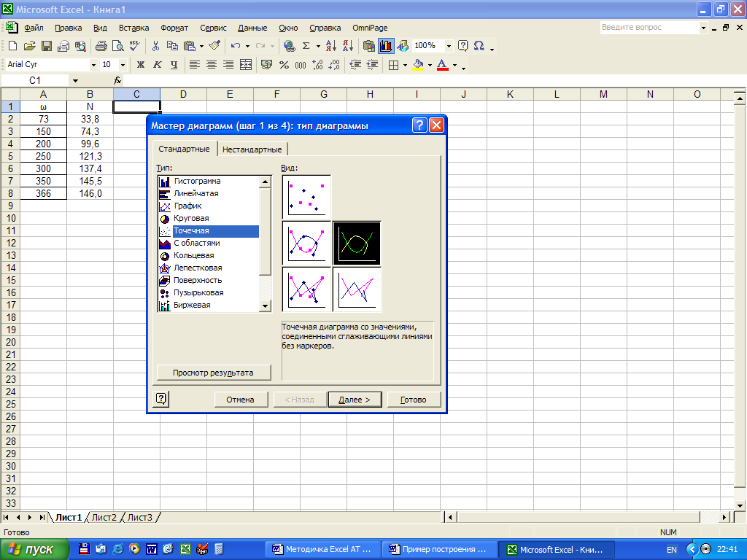
Task: Cut the selection with the scissors icon
Action: [x=155, y=46]
